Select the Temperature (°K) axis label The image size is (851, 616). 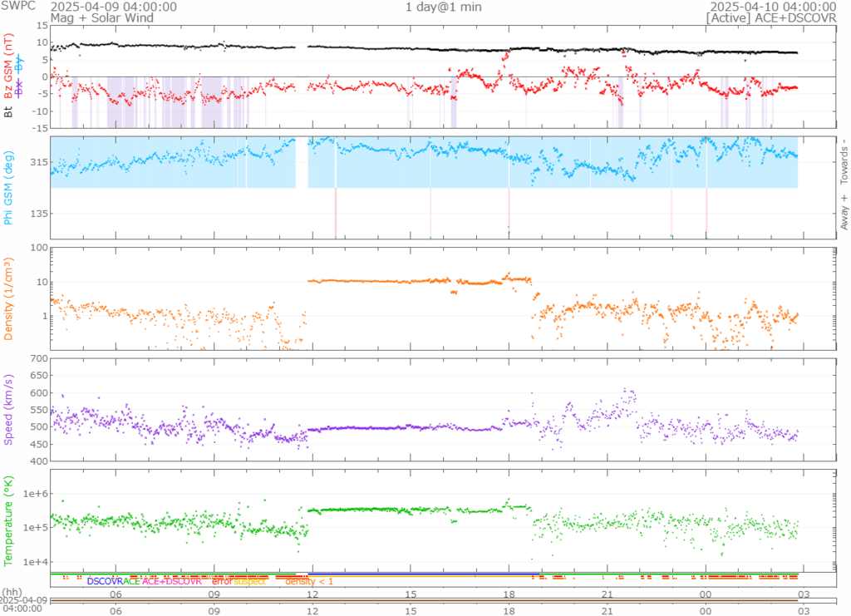pyautogui.click(x=10, y=520)
